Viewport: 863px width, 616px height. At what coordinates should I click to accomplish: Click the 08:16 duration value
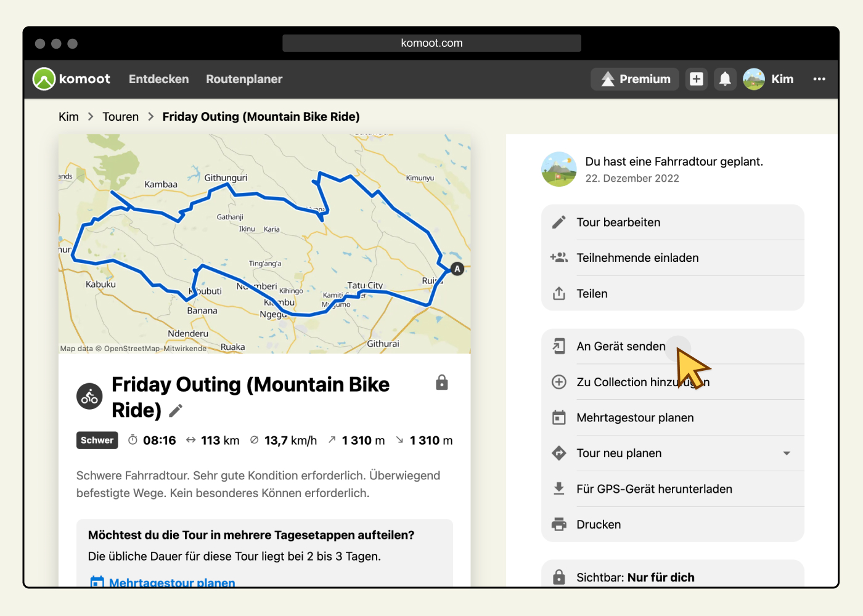tap(160, 440)
